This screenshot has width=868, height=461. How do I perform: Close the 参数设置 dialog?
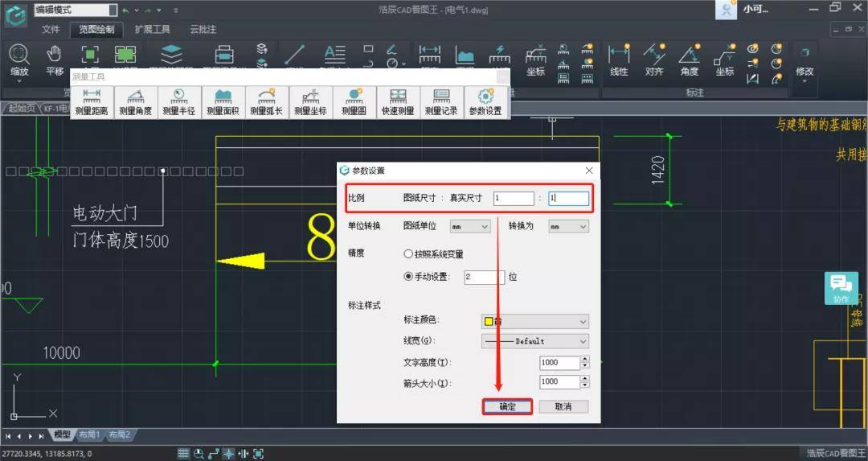pos(589,171)
